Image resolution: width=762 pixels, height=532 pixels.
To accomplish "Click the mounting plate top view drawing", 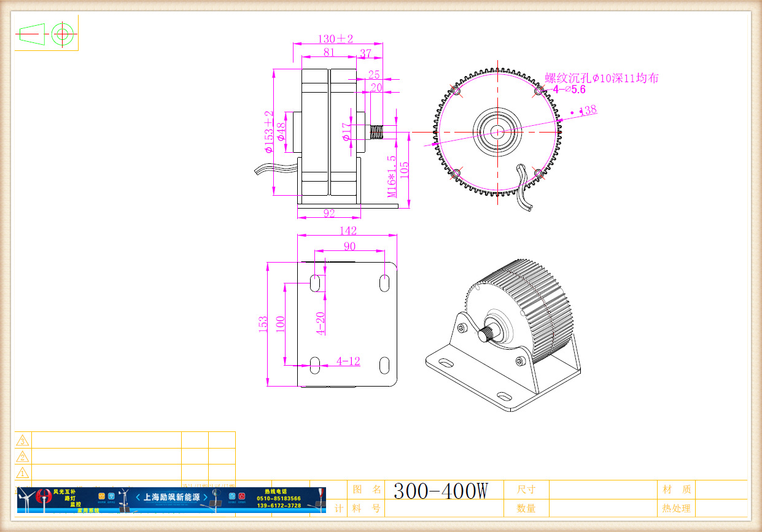I will coord(347,324).
